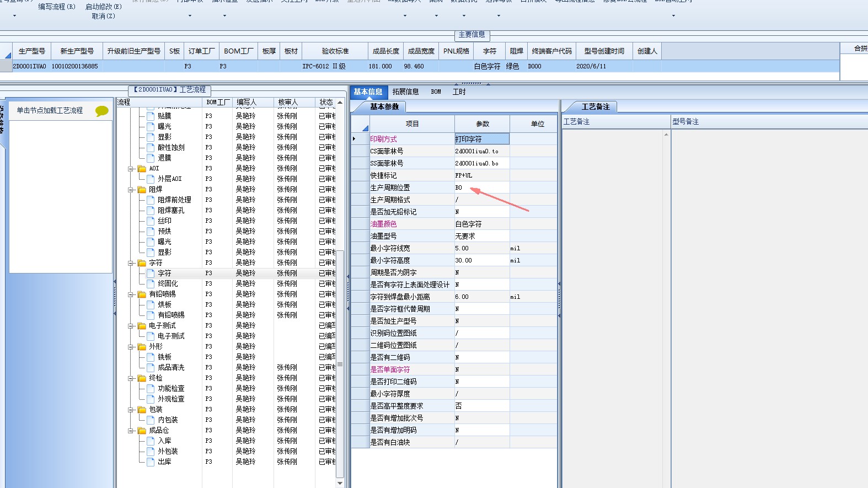Image resolution: width=868 pixels, height=488 pixels.
Task: Click the 终端客户代码 column header
Action: (x=552, y=51)
